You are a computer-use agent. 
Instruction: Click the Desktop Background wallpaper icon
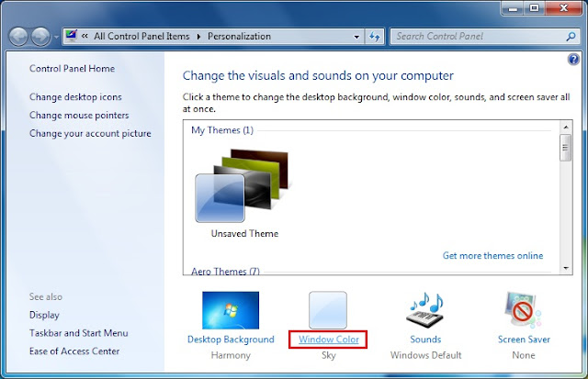[x=231, y=310]
